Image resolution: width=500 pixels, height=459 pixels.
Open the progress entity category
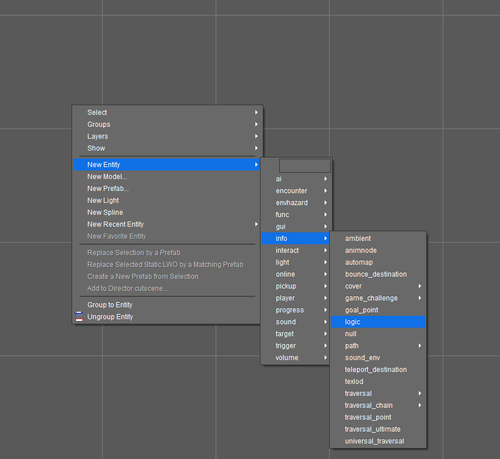tap(296, 310)
